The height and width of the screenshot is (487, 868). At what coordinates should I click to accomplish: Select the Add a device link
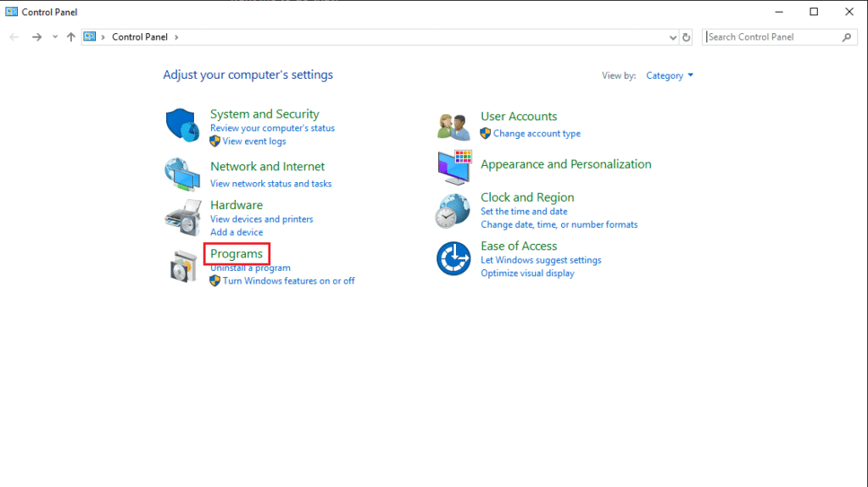[x=236, y=232]
